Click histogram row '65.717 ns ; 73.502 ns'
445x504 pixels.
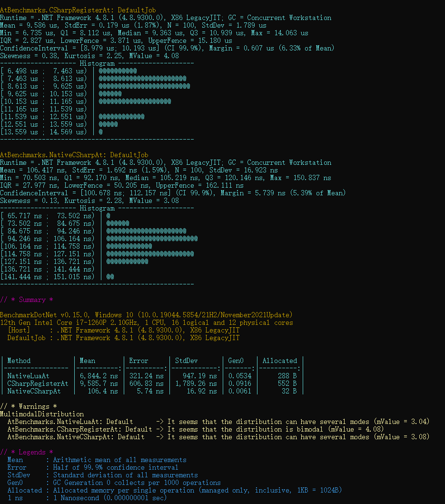(55, 216)
